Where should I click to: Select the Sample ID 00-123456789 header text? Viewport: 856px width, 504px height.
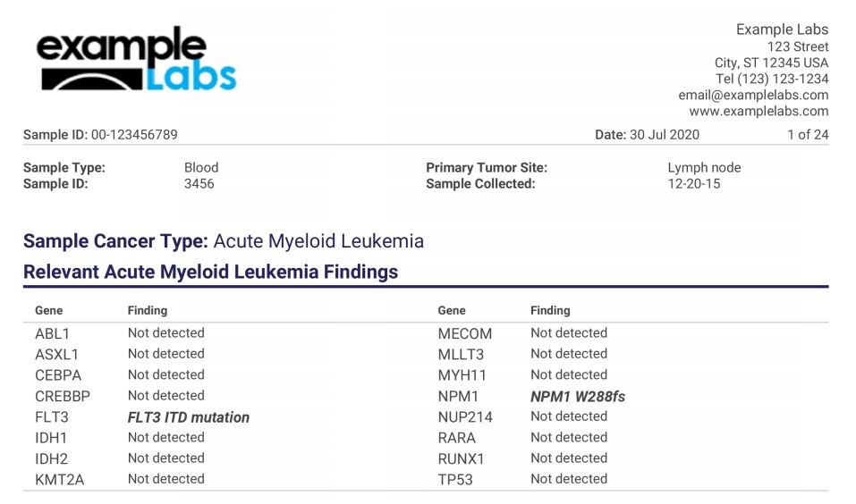tap(100, 135)
